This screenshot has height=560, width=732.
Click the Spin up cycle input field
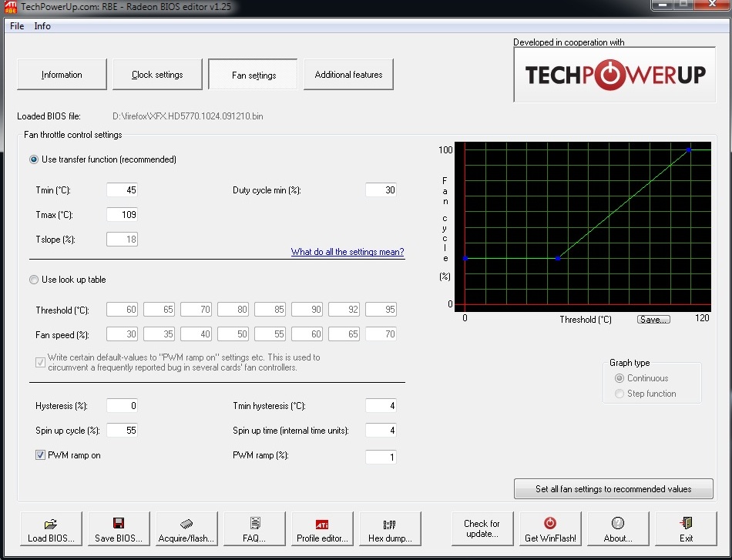pyautogui.click(x=122, y=431)
